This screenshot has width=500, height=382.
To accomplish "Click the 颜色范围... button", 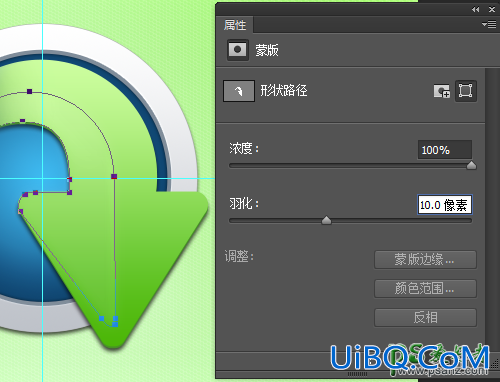I will [x=425, y=288].
